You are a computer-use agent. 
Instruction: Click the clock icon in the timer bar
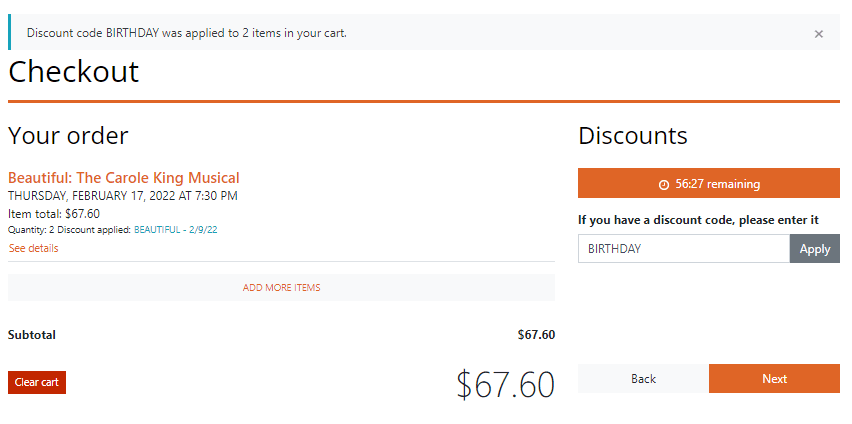coord(663,184)
